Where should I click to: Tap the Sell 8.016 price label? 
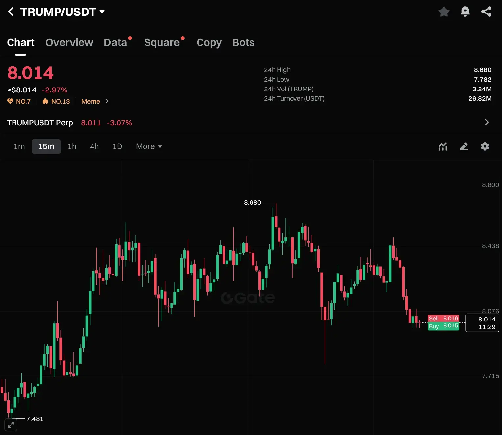point(443,319)
